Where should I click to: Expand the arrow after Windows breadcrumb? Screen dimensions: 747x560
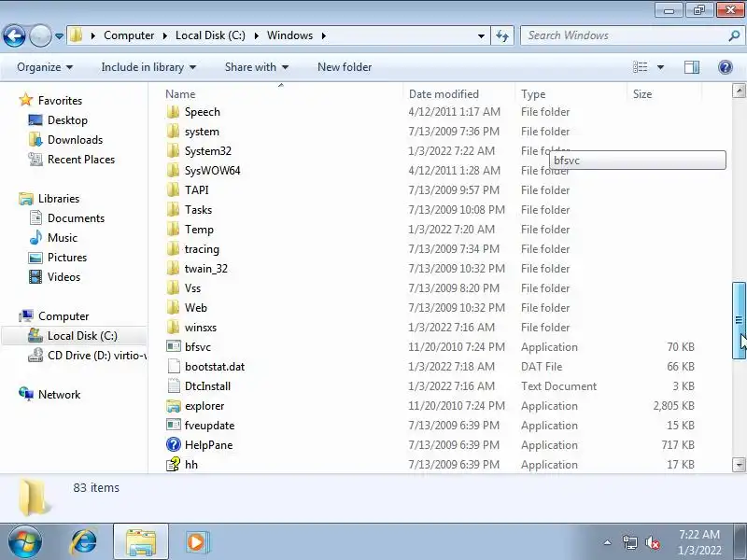[x=324, y=35]
